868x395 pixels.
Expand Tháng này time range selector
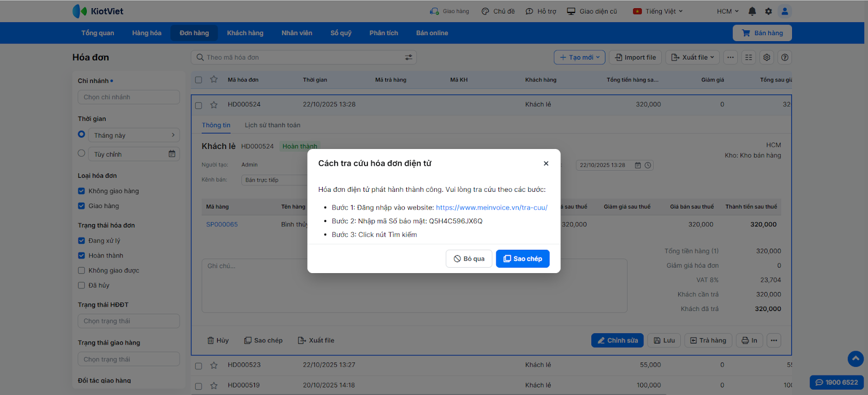134,135
